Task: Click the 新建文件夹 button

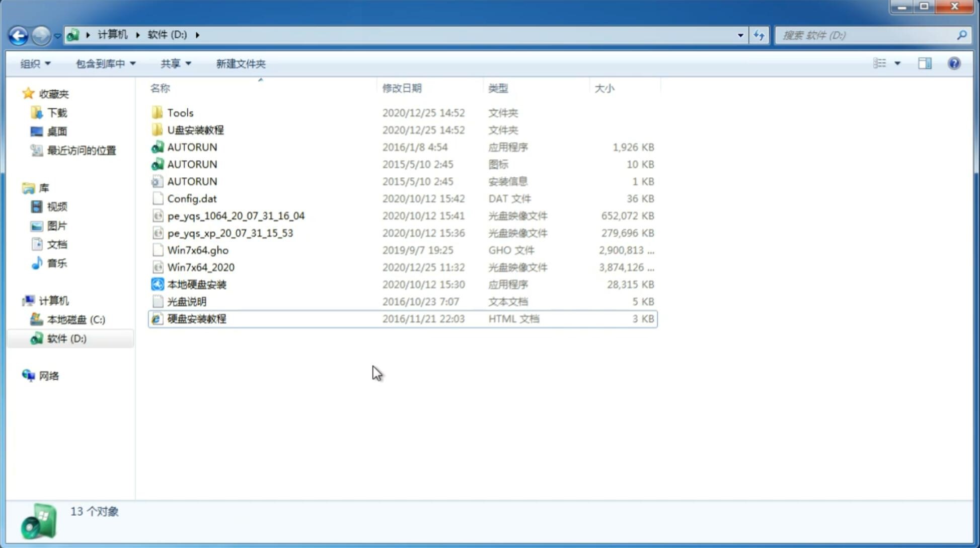Action: click(x=241, y=63)
